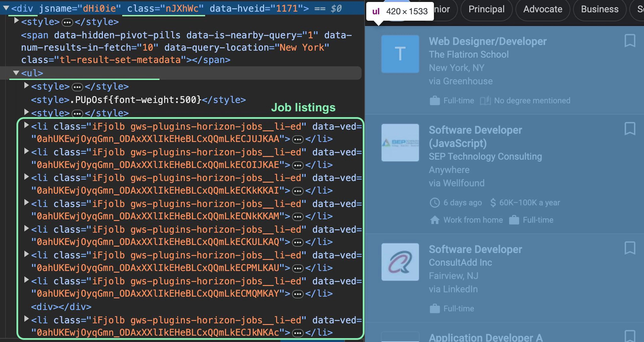Bookmark the Software Developer (JavaScript) job

(630, 129)
